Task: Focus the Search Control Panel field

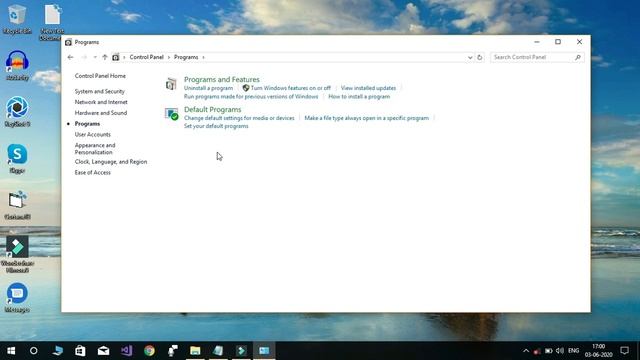Action: [537, 57]
